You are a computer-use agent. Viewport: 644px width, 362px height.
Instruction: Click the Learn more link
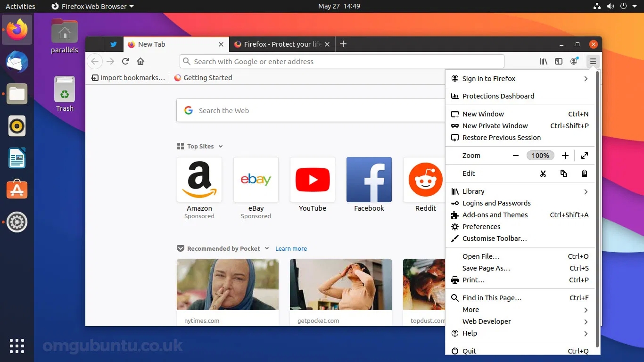tap(291, 248)
